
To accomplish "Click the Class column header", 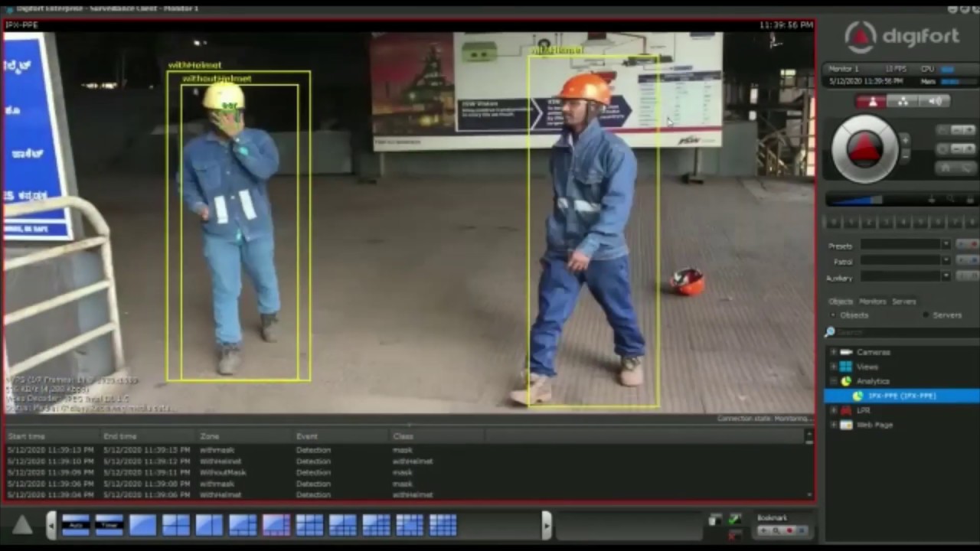I will click(x=403, y=436).
